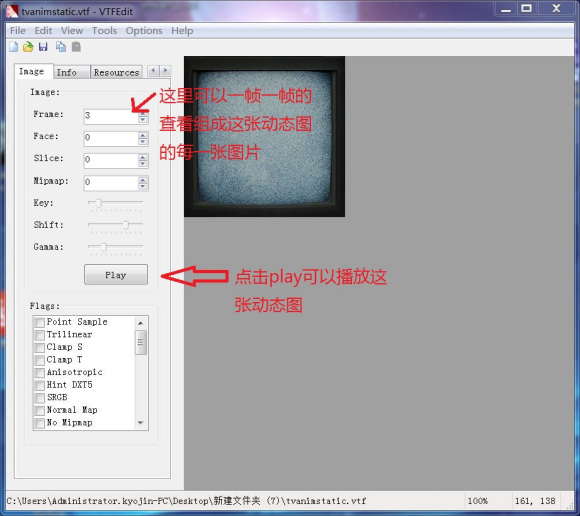580x516 pixels.
Task: Click the Flags list scroll up arrow
Action: [x=141, y=323]
